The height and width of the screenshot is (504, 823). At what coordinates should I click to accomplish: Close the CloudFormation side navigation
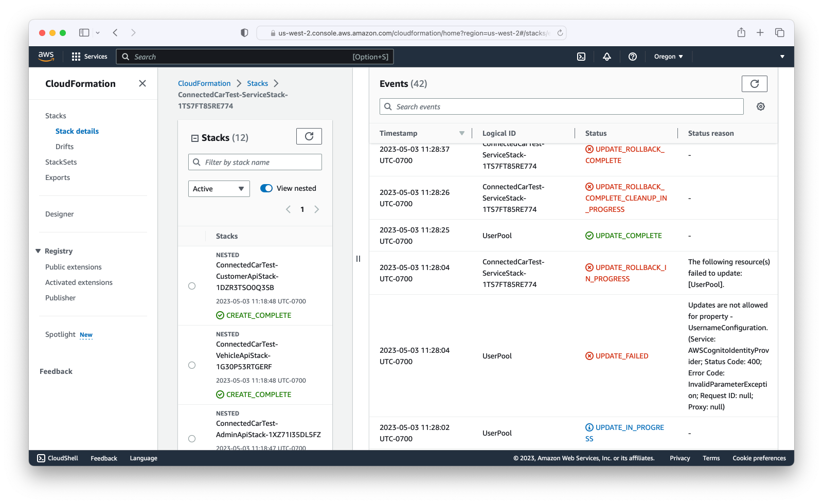[142, 83]
